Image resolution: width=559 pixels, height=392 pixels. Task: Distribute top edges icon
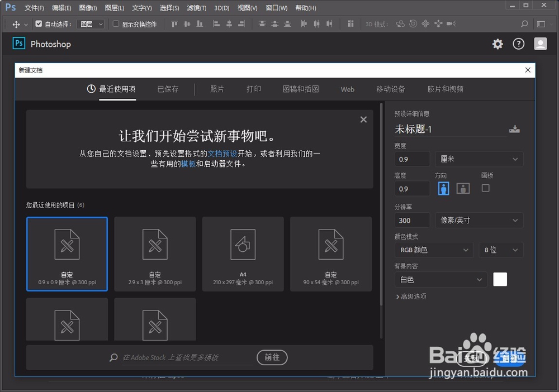pyautogui.click(x=262, y=24)
